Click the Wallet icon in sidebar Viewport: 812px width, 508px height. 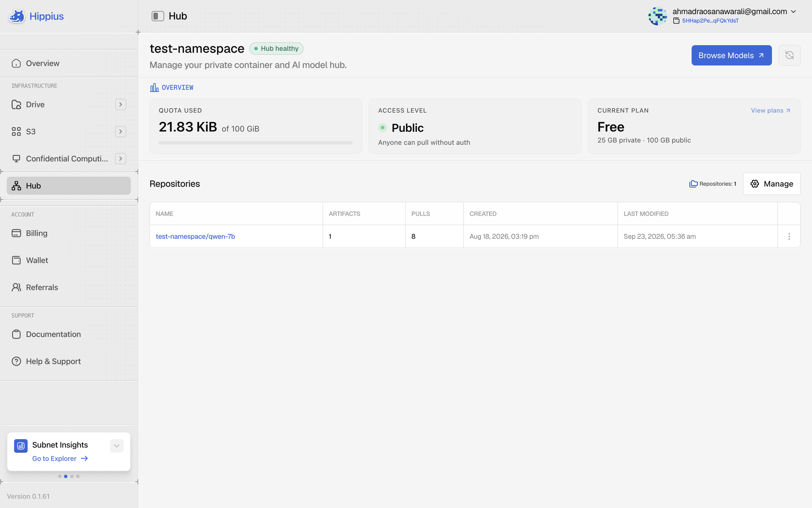[16, 260]
